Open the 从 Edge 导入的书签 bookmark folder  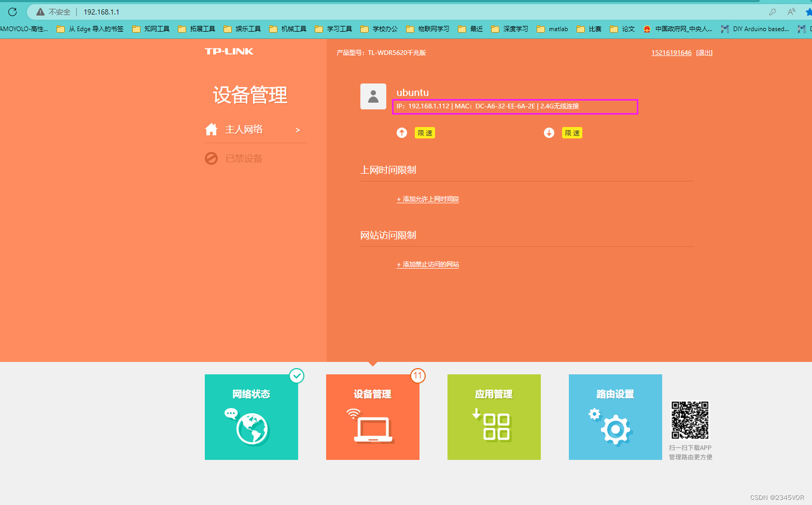click(x=90, y=29)
